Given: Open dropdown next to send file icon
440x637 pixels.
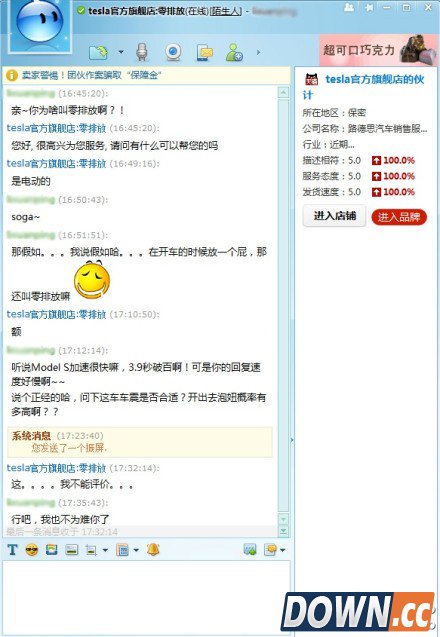Looking at the screenshot, I should [121, 52].
